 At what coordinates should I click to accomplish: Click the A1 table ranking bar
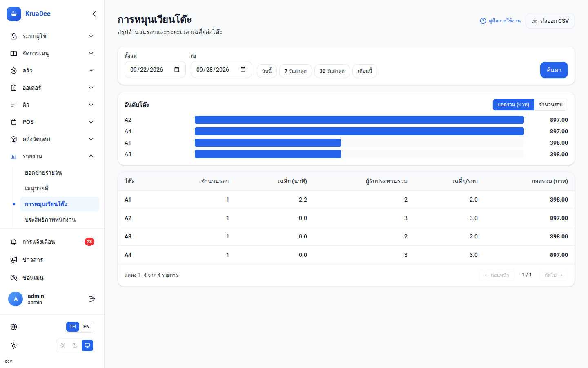click(x=268, y=143)
